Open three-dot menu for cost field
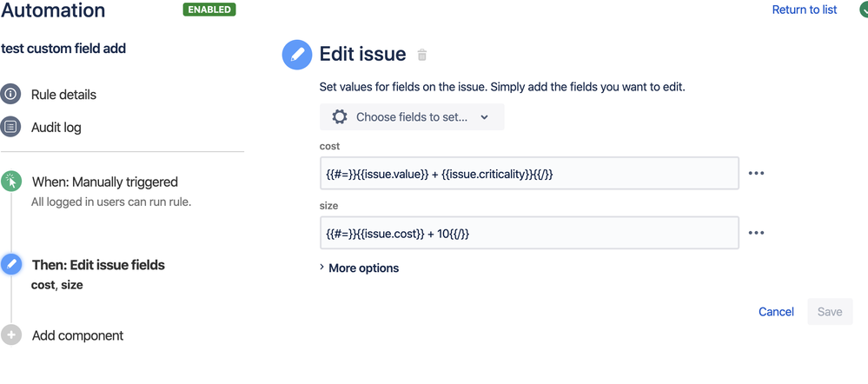The height and width of the screenshot is (384, 868). (x=756, y=173)
